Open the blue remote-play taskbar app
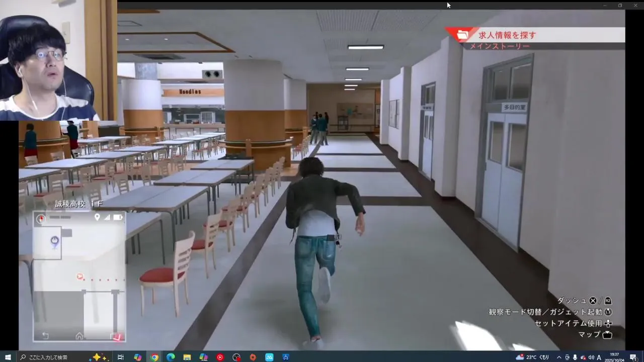This screenshot has height=362, width=644. [286, 357]
